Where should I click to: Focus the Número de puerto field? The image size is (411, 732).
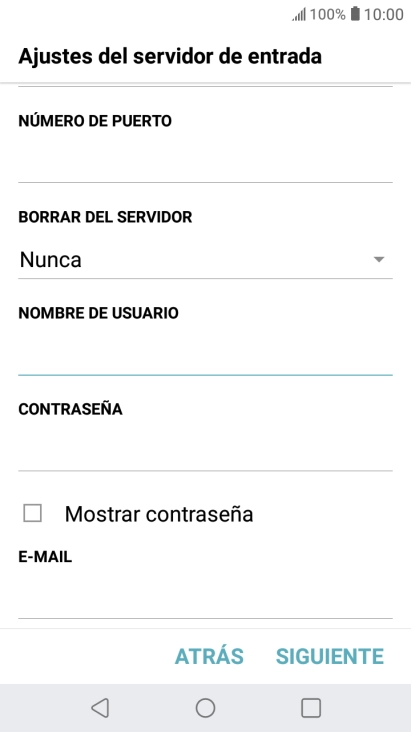206,161
